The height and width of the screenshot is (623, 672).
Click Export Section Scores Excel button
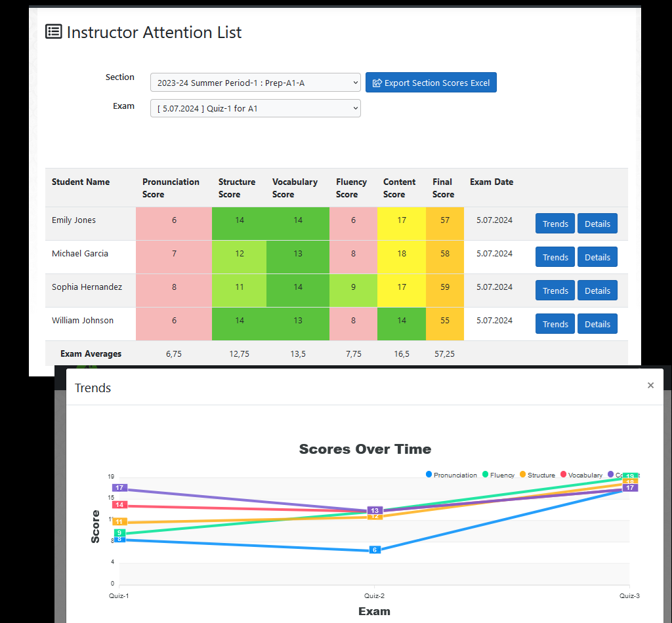point(431,82)
